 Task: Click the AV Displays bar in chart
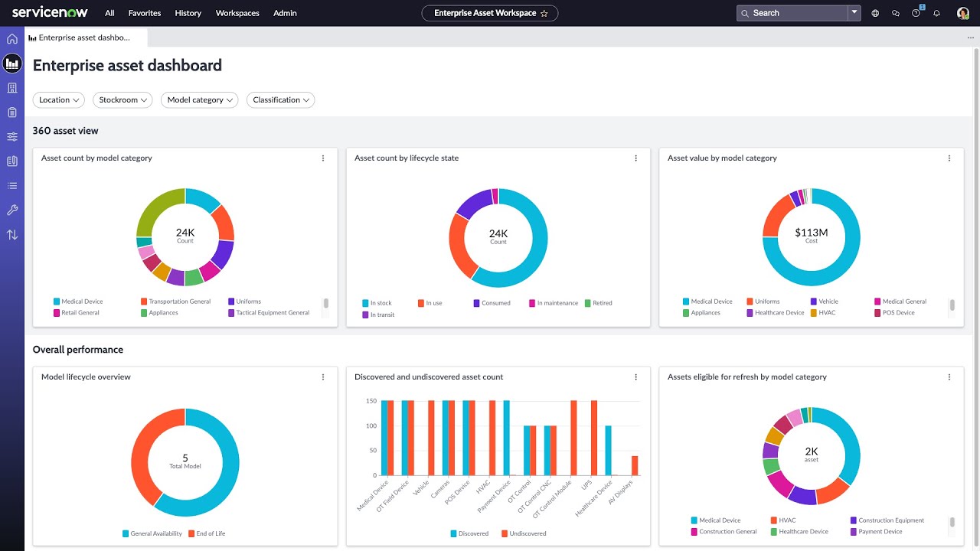pos(635,465)
